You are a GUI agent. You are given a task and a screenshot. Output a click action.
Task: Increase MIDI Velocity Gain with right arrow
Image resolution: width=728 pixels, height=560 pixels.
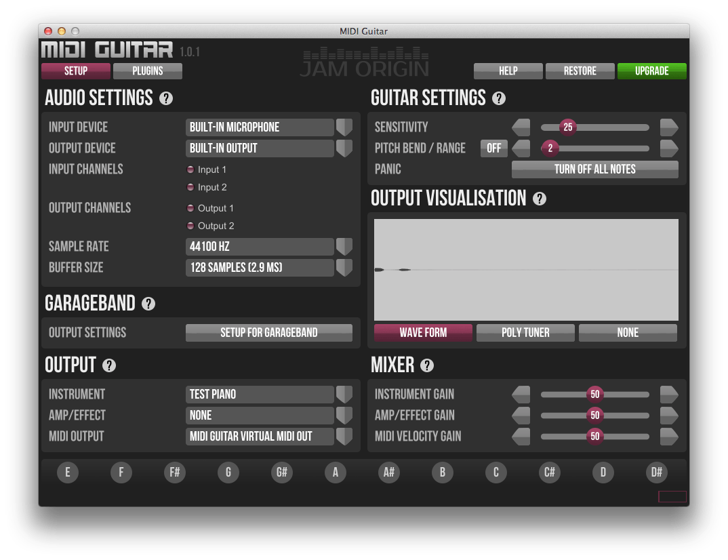(x=669, y=437)
